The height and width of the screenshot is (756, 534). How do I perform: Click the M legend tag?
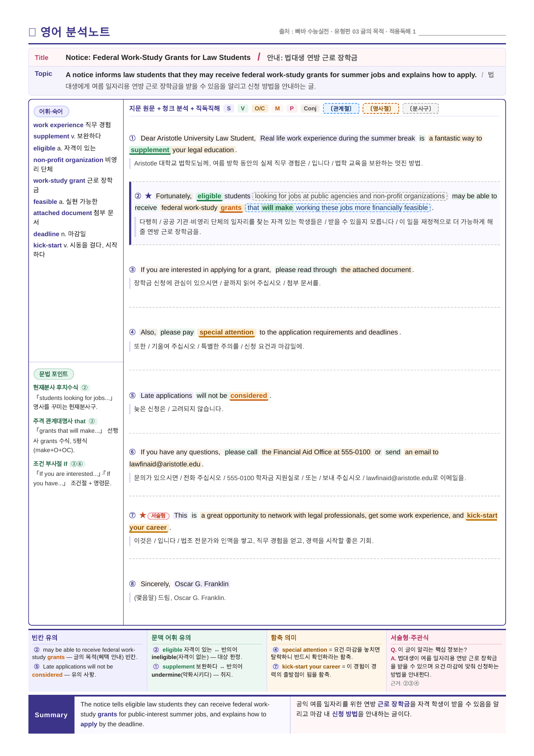pyautogui.click(x=277, y=109)
